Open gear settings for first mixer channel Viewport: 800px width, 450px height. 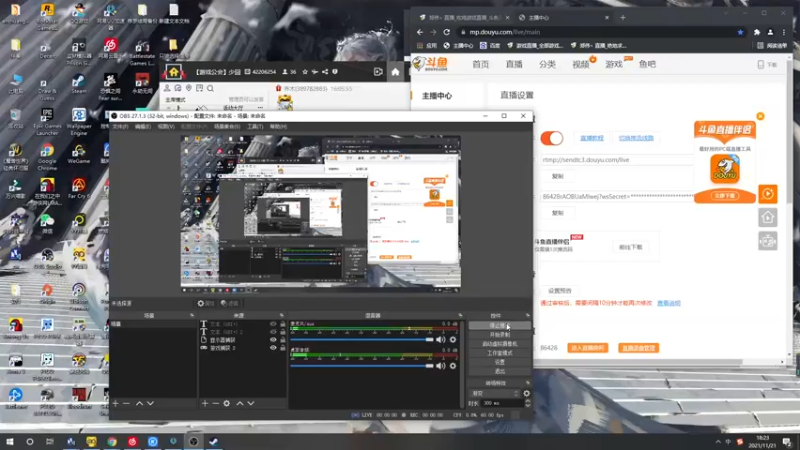(x=453, y=340)
